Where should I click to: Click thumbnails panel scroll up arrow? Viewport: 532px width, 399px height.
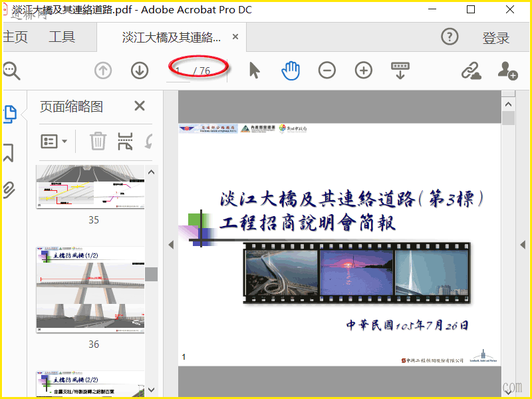click(x=152, y=172)
